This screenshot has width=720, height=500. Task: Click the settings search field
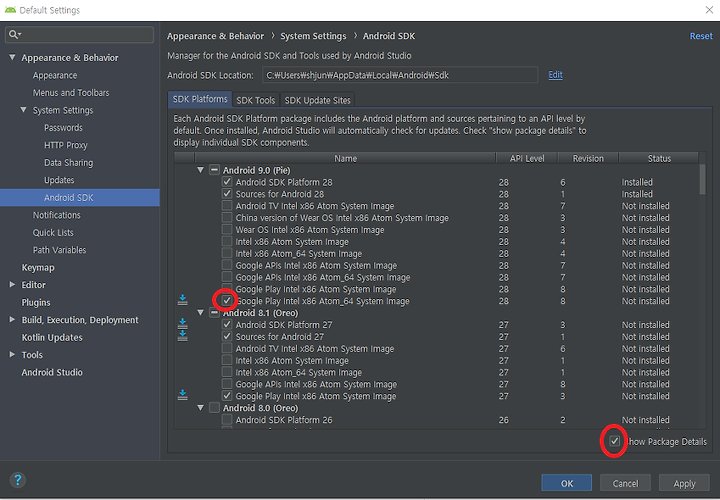[79, 34]
